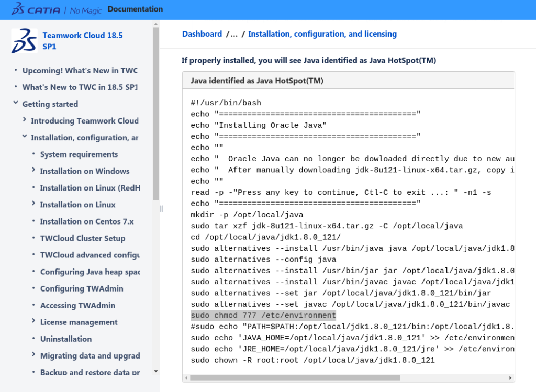Open System requirements page
Viewport: 536px width, 392px height.
79,154
